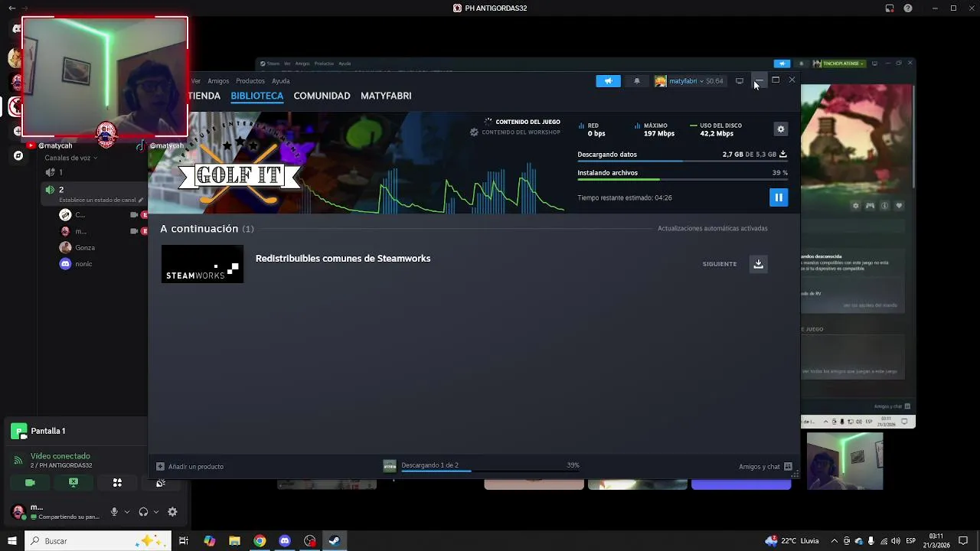Edit the Establece un estado de canal
Image resolution: width=980 pixels, height=551 pixels.
pyautogui.click(x=101, y=200)
